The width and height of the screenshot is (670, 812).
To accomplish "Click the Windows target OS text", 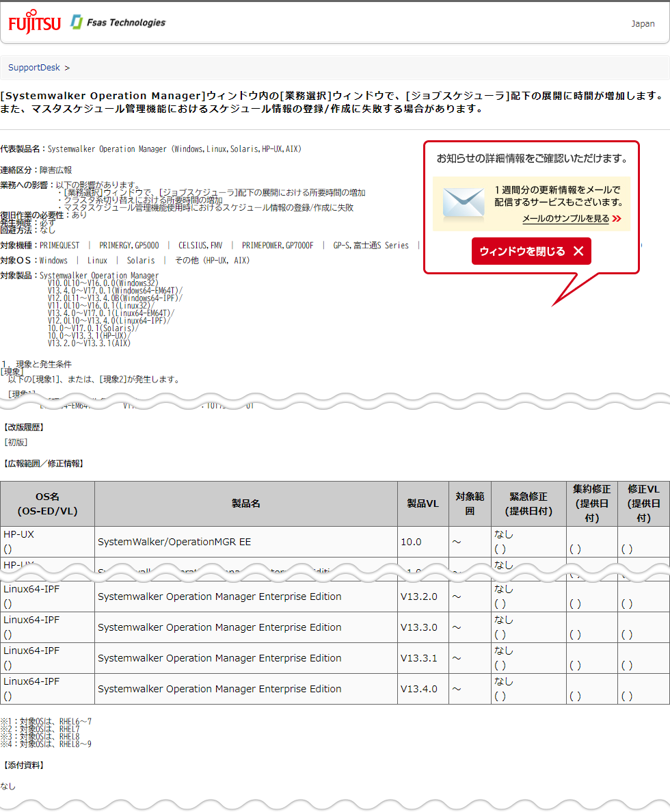I will click(x=53, y=261).
